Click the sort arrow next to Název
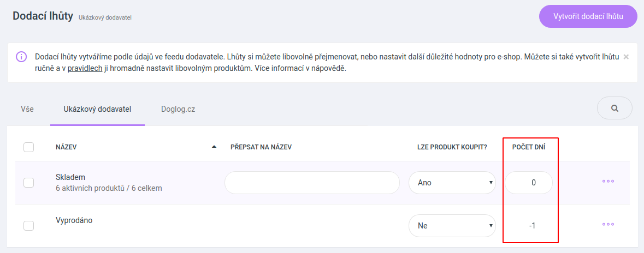This screenshot has height=253, width=644. (x=214, y=147)
